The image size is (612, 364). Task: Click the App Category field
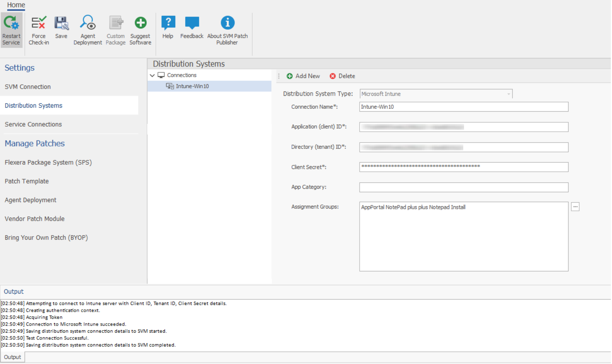coord(464,187)
